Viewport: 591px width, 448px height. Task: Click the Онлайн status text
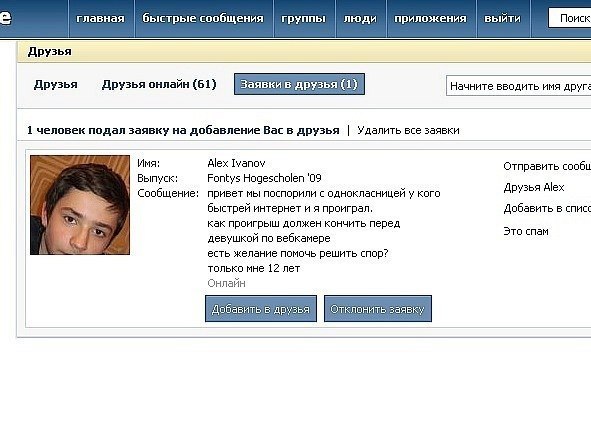227,283
